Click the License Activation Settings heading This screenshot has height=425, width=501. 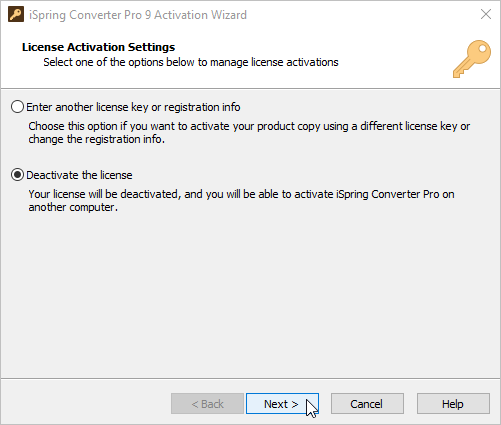tap(98, 47)
